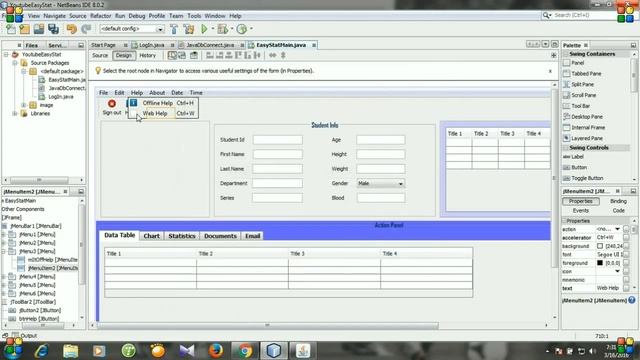Click the vertical resizability designer icon
640x360 pixels.
[283, 55]
